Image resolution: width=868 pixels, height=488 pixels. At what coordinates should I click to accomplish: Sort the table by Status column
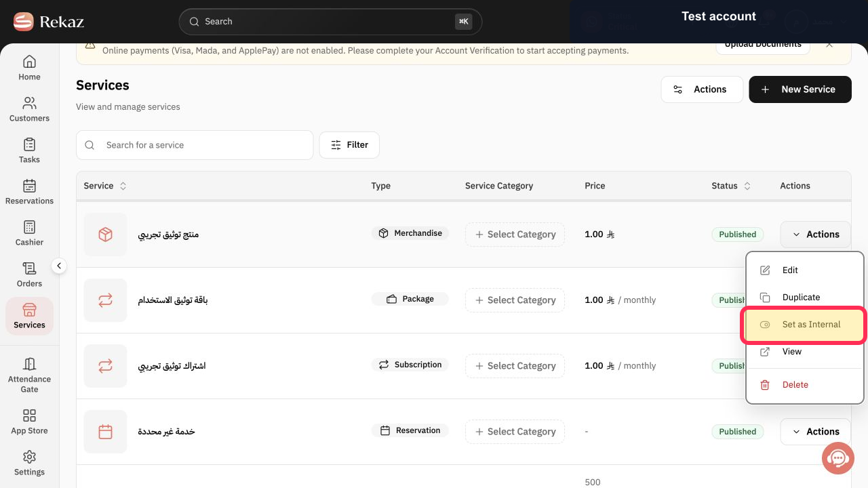(x=731, y=186)
